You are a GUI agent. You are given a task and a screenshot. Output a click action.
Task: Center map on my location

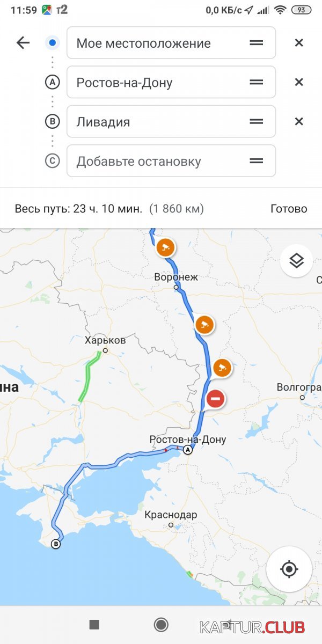[x=289, y=569]
